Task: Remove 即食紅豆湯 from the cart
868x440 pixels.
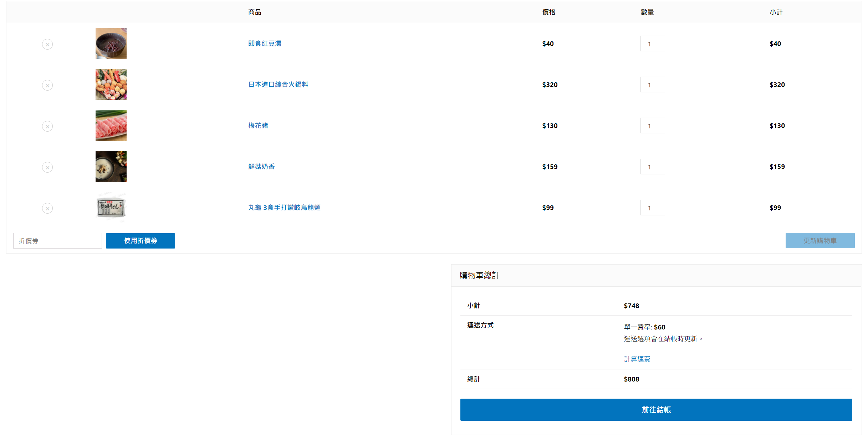Action: click(x=47, y=44)
